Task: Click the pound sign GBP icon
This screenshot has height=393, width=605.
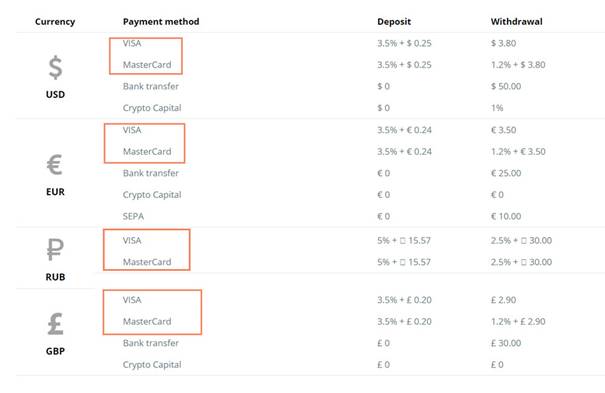Action: tap(56, 324)
